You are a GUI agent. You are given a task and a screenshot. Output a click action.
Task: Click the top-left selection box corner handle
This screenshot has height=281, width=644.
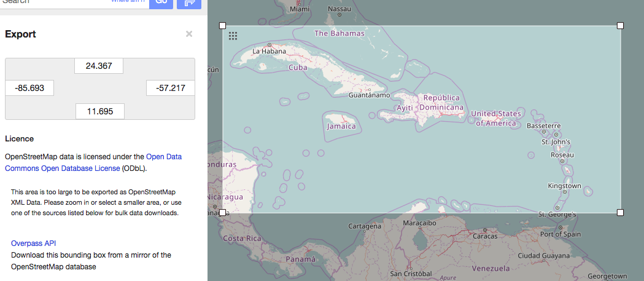tap(223, 26)
